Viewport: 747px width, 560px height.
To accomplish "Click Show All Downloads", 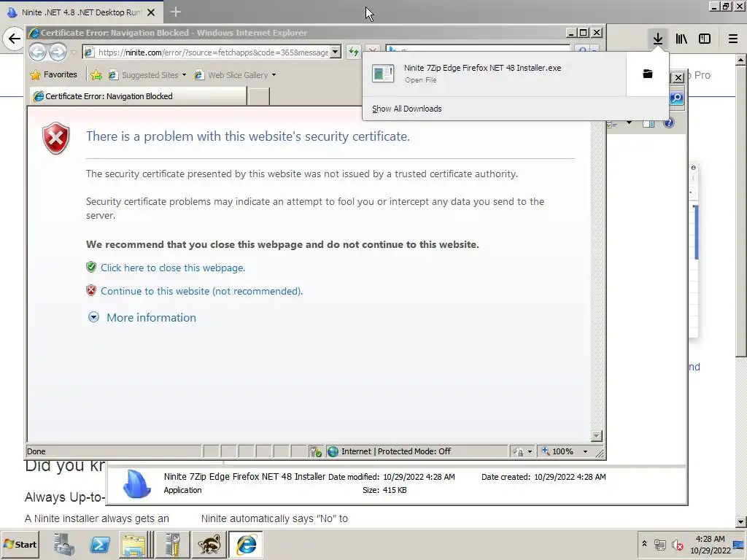I will [x=407, y=109].
